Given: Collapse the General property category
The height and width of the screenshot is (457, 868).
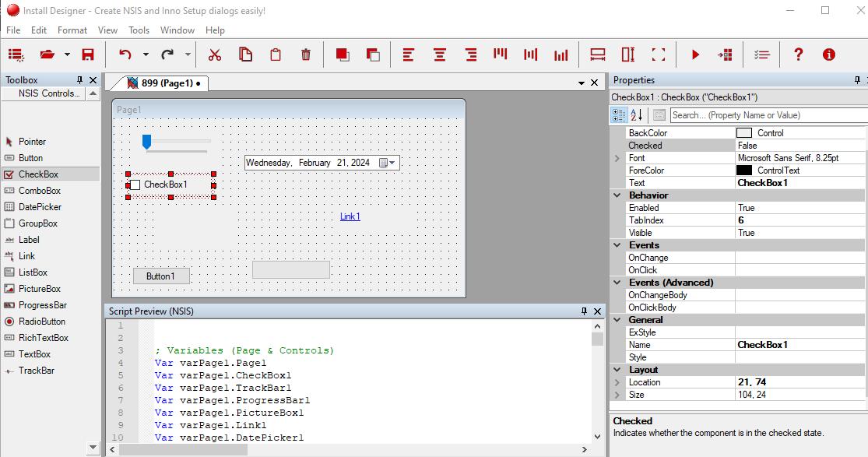Looking at the screenshot, I should [617, 320].
